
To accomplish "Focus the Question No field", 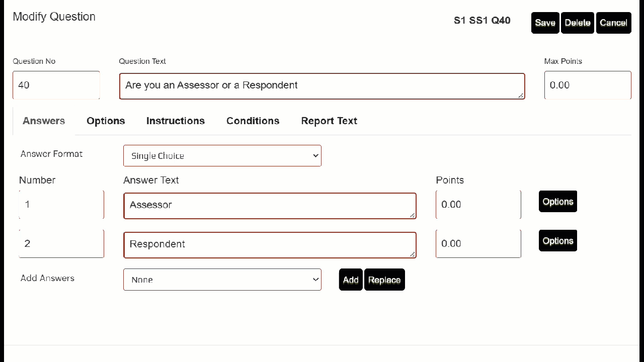I will [x=56, y=85].
